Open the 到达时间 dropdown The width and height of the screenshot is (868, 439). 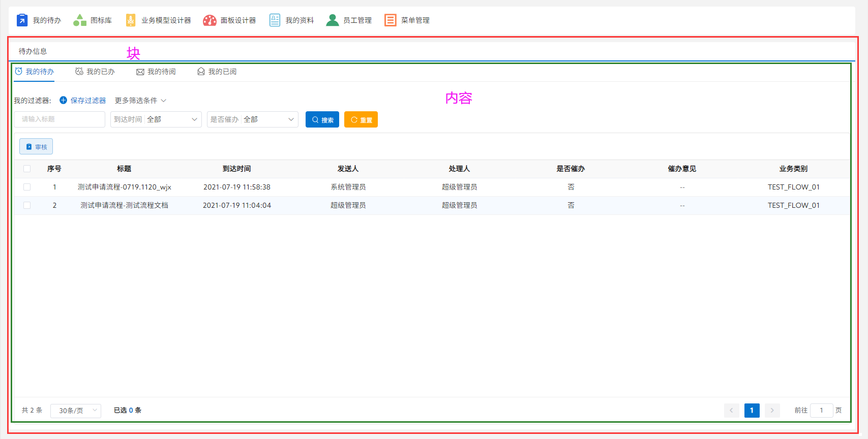[156, 119]
